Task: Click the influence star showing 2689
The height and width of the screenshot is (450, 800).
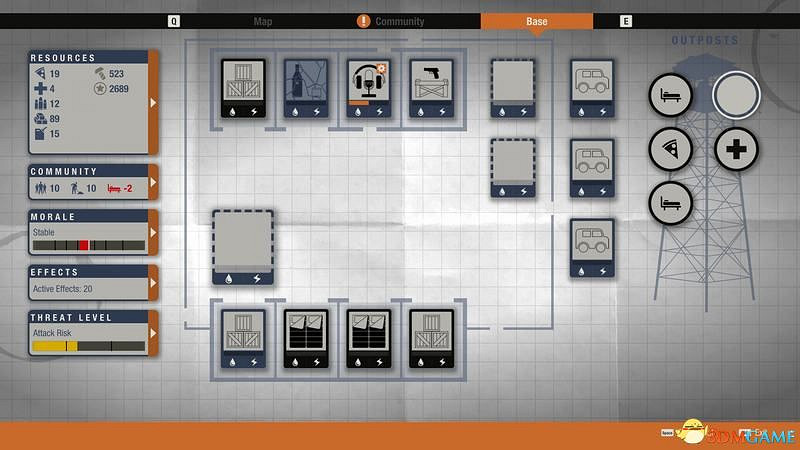Action: (101, 89)
